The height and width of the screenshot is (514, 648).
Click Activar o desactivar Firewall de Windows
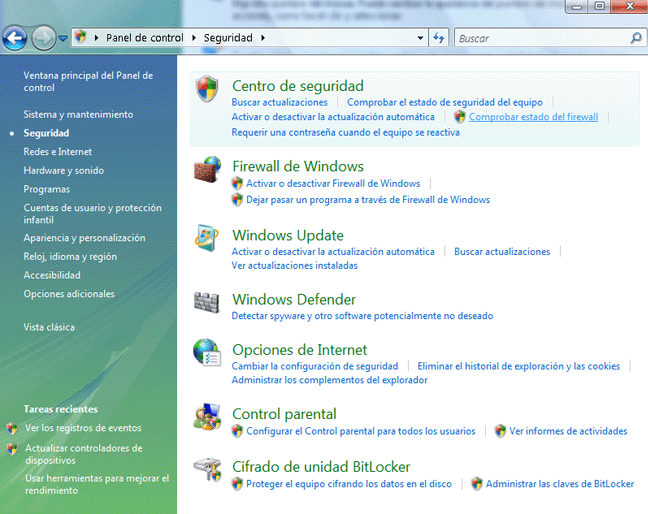[x=333, y=183]
